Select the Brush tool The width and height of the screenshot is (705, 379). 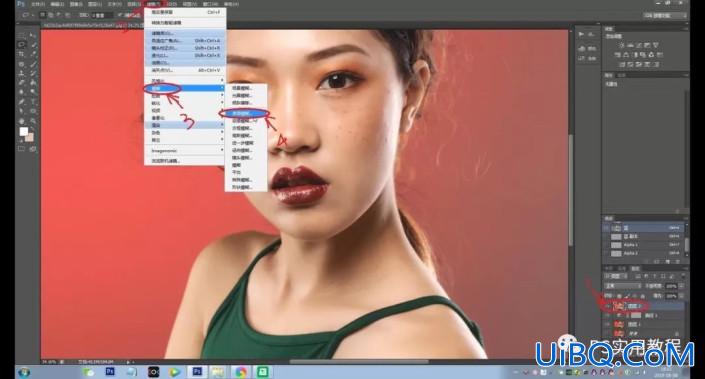[x=33, y=63]
